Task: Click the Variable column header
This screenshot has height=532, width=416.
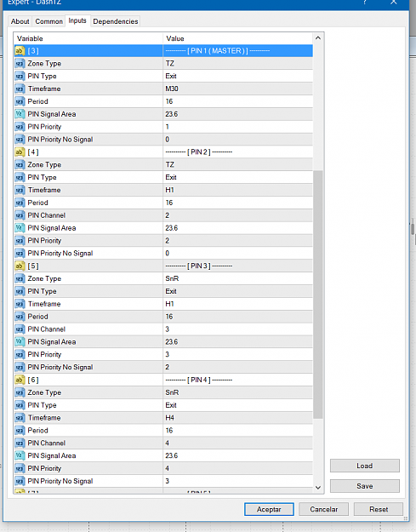Action: [x=88, y=38]
